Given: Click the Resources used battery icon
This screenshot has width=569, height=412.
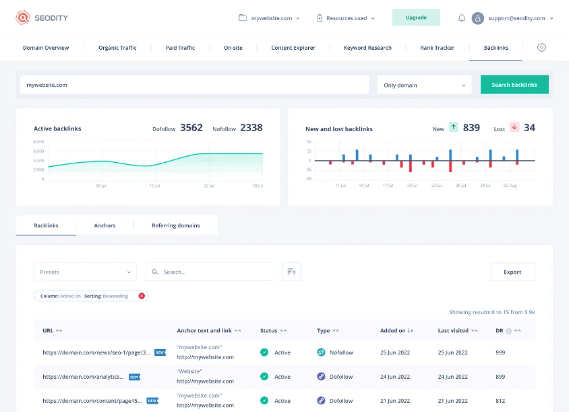Looking at the screenshot, I should [x=319, y=18].
